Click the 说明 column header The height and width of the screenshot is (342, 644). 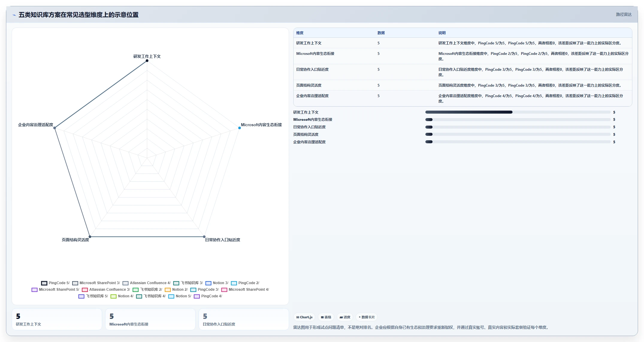(x=442, y=33)
